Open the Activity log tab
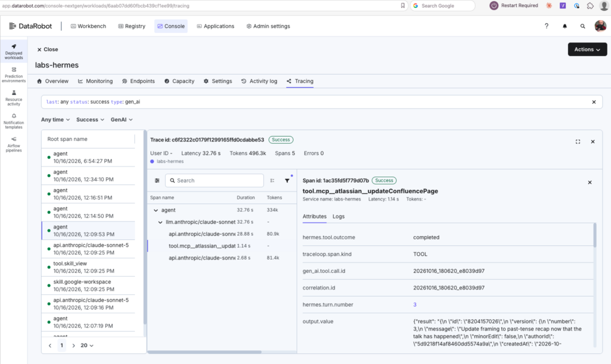 point(259,81)
